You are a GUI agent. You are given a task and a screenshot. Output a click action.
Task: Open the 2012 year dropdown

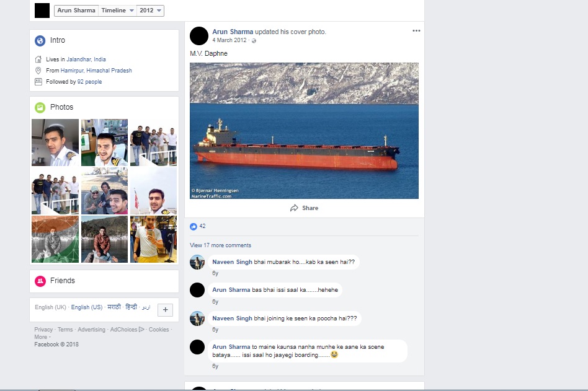pos(150,11)
